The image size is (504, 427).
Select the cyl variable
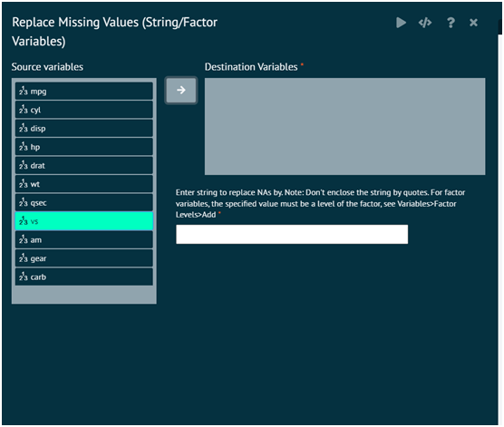(84, 110)
